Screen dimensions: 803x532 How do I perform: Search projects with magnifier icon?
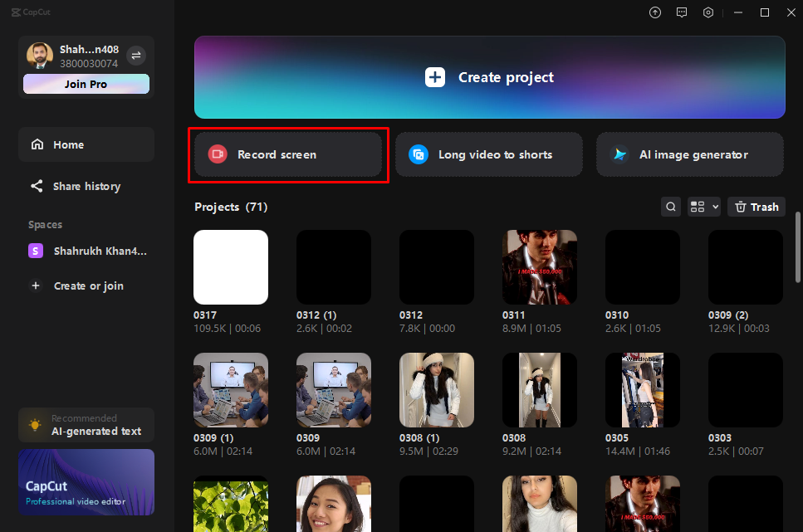(671, 207)
